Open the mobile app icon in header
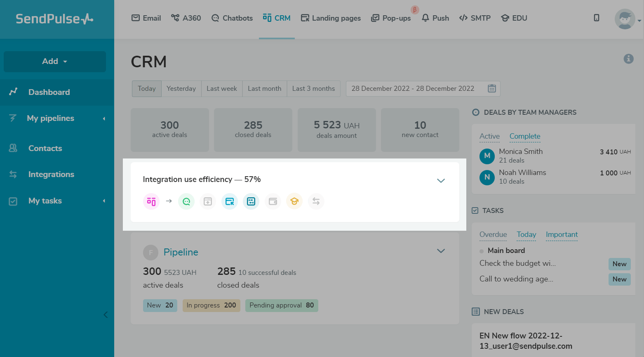This screenshot has width=644, height=357. (x=597, y=18)
